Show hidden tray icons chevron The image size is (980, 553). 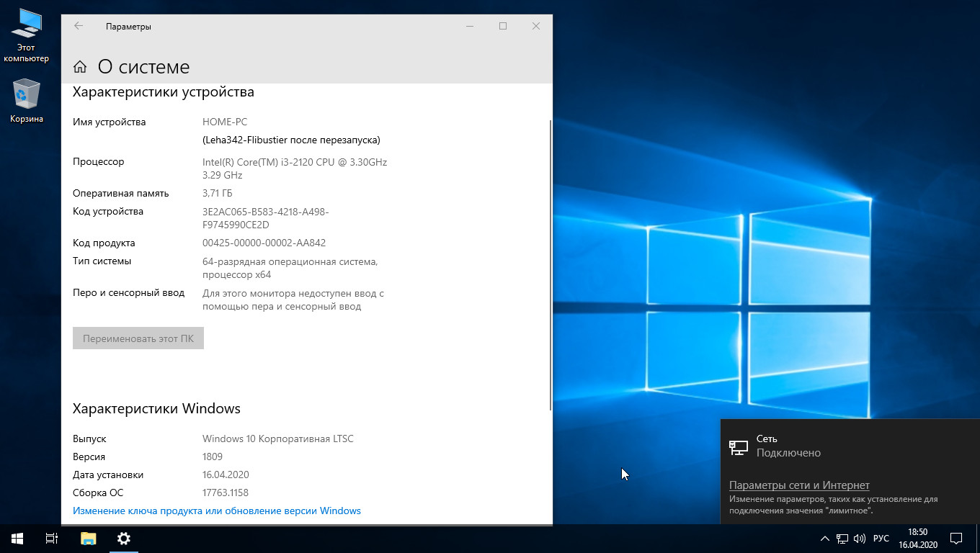(825, 539)
